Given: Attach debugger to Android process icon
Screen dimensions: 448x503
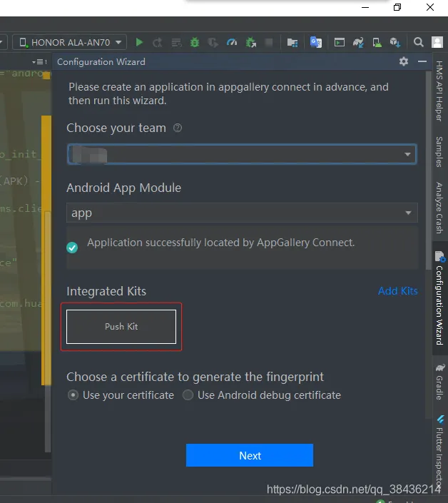Looking at the screenshot, I should (x=251, y=42).
